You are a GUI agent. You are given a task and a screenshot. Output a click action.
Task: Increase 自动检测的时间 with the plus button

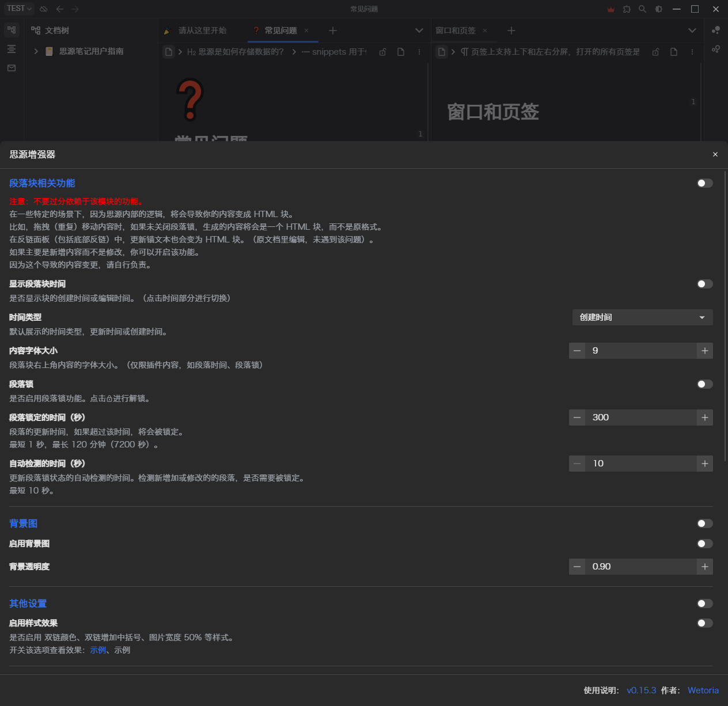coord(705,464)
